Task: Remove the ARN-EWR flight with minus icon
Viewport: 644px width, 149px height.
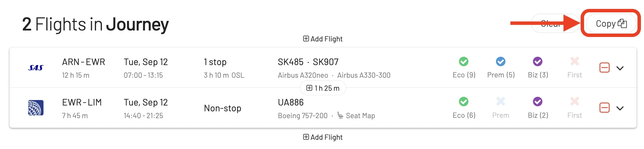Action: 605,68
